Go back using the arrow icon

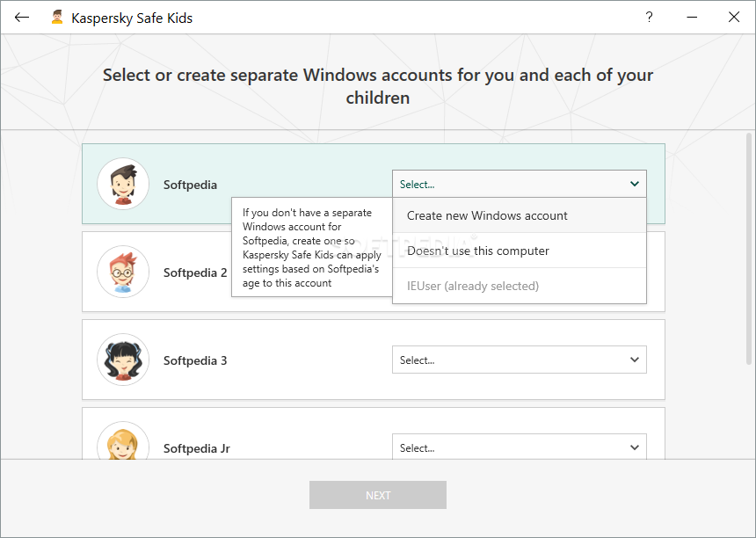point(22,18)
